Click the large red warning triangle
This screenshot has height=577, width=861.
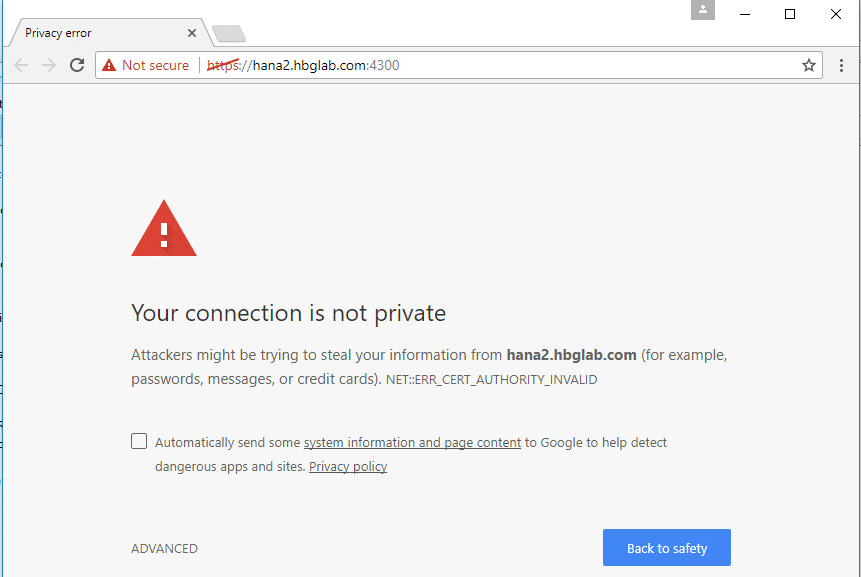(x=164, y=228)
